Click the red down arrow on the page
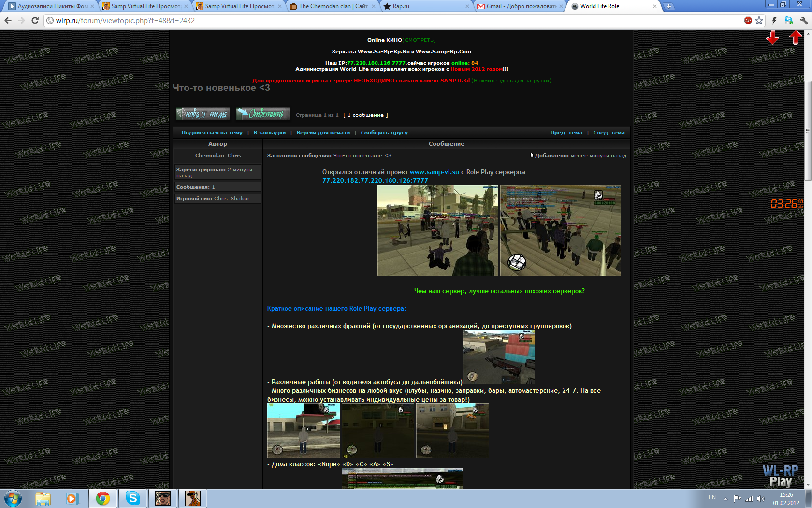Image resolution: width=812 pixels, height=508 pixels. pos(772,38)
